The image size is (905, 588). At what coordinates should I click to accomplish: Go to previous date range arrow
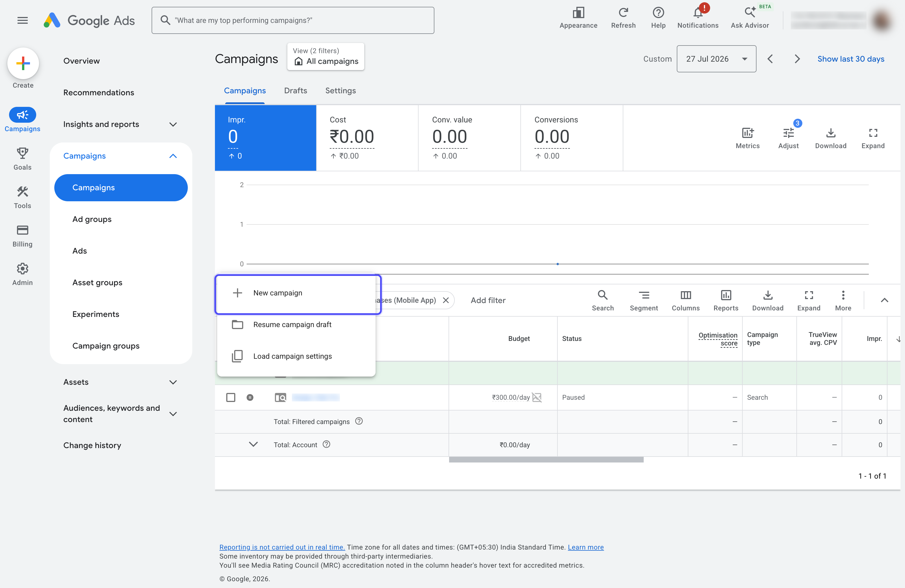click(770, 59)
